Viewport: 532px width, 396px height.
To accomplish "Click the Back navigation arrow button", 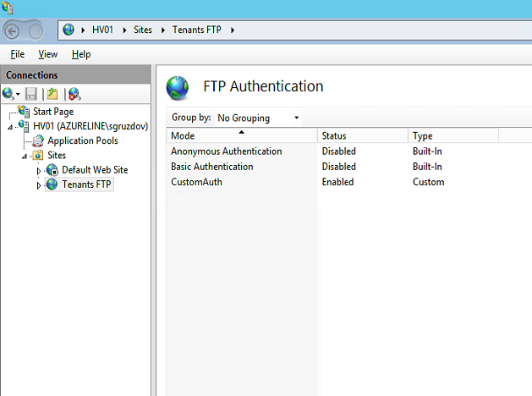I will pos(13,31).
